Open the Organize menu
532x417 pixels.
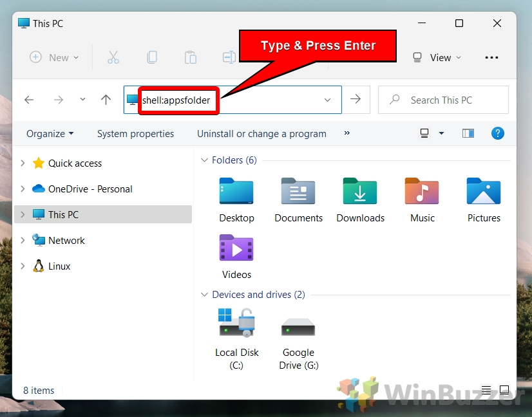pyautogui.click(x=50, y=134)
